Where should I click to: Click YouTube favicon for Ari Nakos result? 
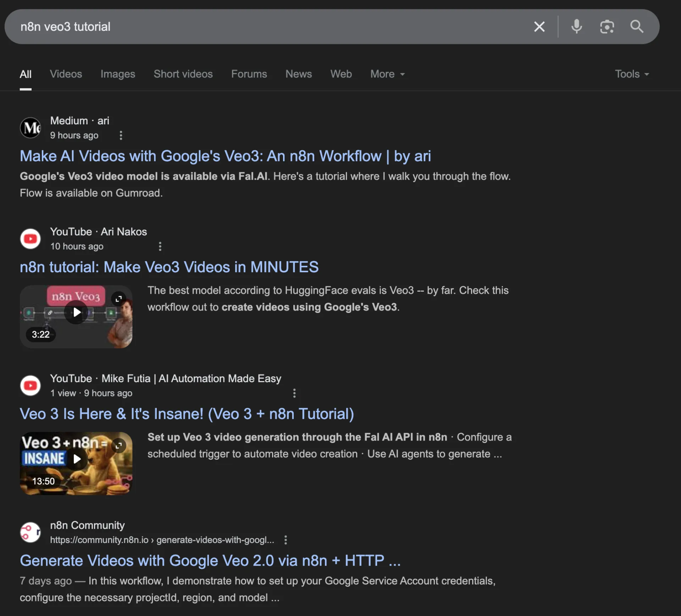31,239
